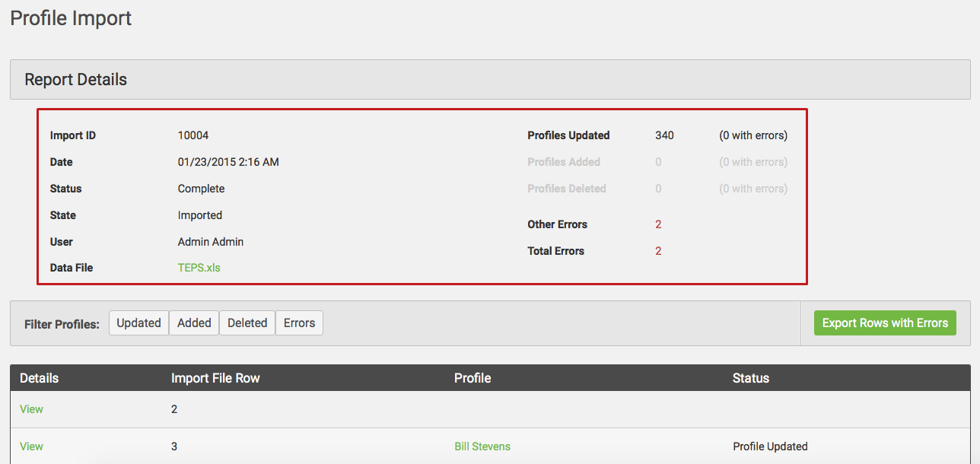Click the Status label in report details

[x=66, y=189]
